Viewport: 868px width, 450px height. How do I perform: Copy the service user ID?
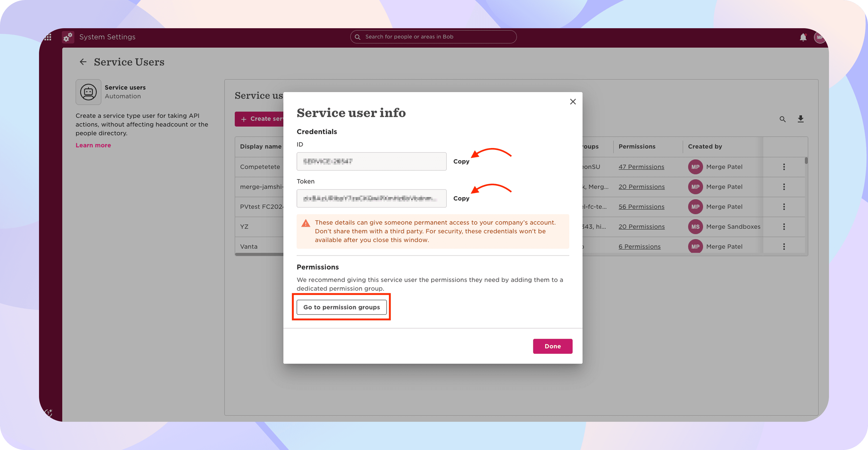point(461,161)
